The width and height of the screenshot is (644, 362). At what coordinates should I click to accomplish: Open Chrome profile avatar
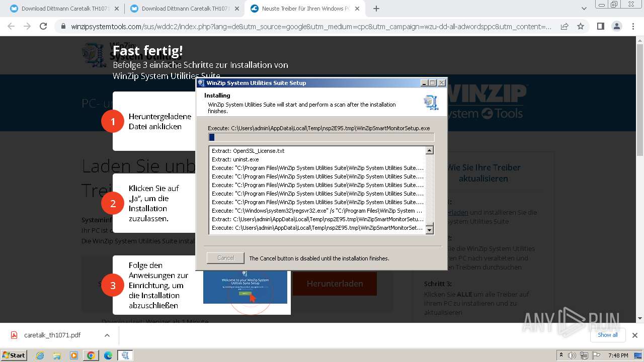point(616,27)
